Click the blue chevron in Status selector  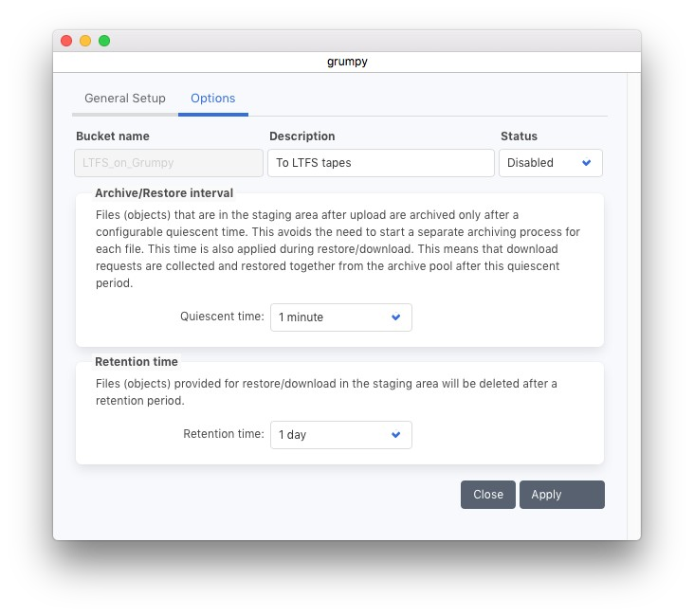[x=586, y=163]
